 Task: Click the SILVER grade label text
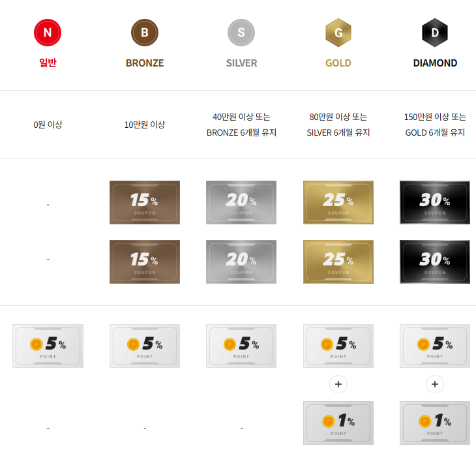click(x=241, y=63)
